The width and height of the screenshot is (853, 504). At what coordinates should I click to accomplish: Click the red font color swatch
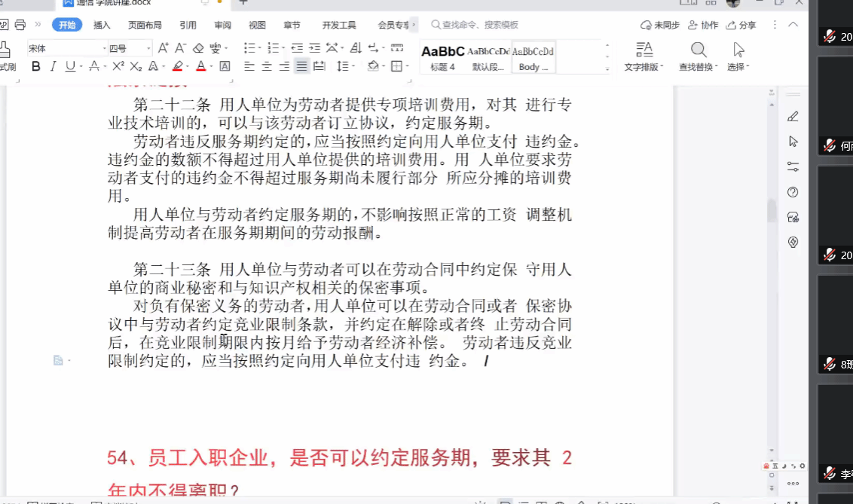200,66
